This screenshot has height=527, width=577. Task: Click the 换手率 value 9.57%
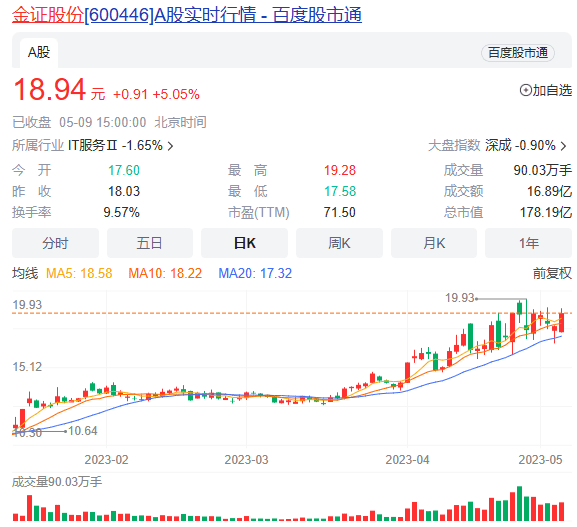(121, 212)
